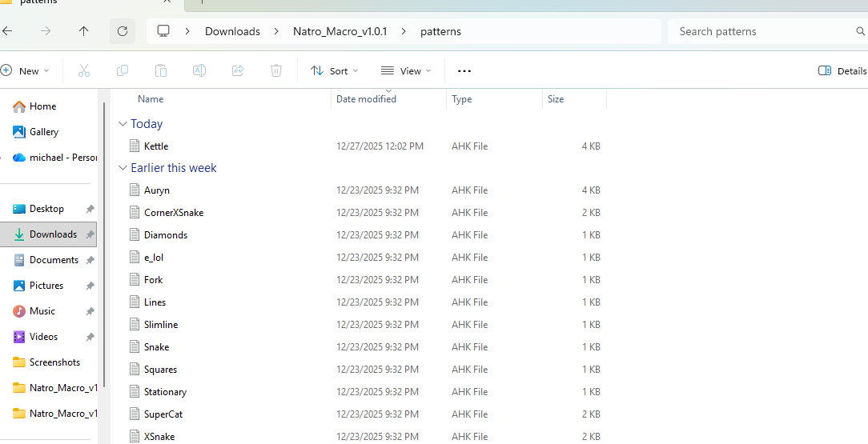
Task: Select the Slimline file name
Action: tap(161, 325)
